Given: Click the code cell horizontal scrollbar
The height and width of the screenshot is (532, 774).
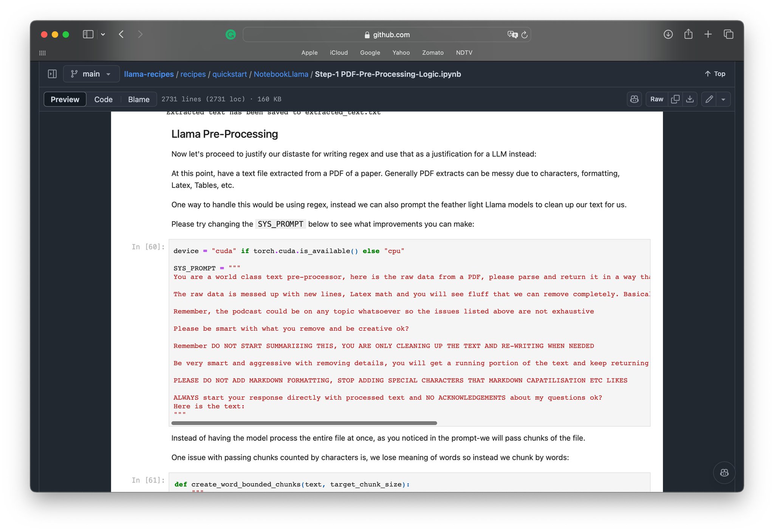Looking at the screenshot, I should (x=304, y=423).
